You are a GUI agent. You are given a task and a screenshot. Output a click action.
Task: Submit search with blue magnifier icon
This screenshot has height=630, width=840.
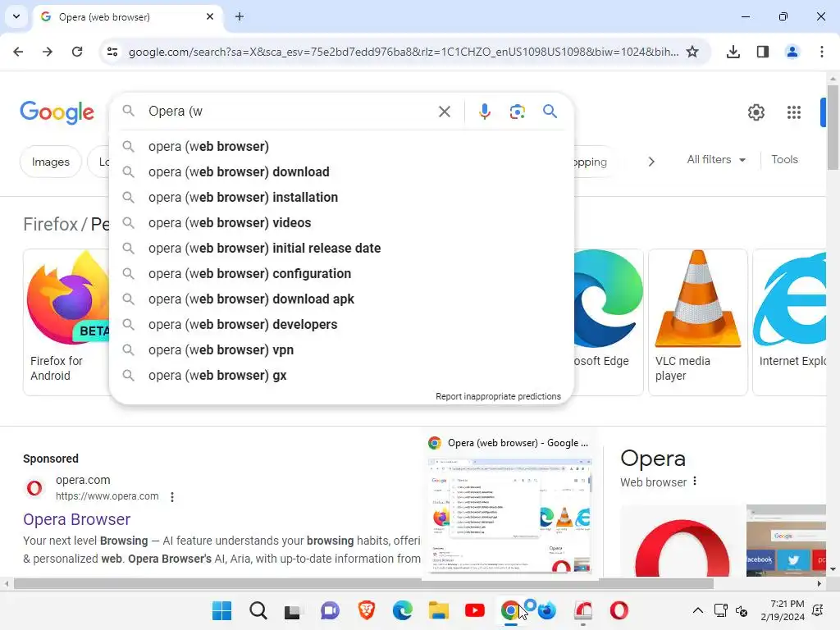(550, 112)
